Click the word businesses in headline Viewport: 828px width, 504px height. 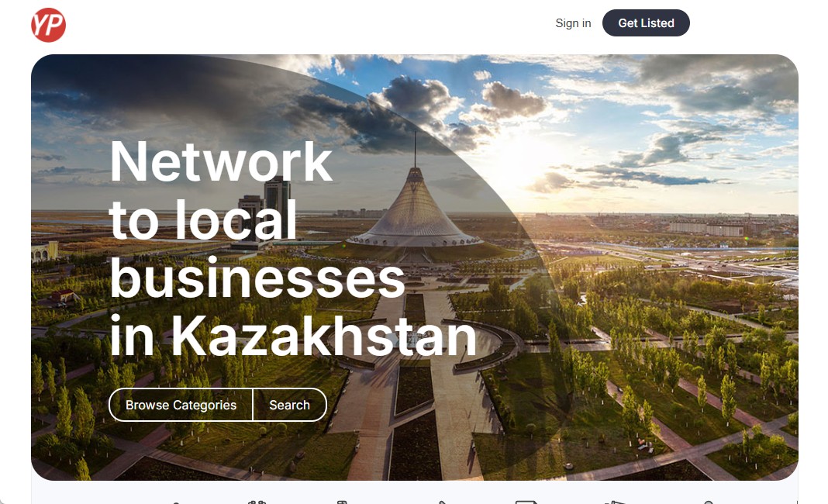click(257, 278)
